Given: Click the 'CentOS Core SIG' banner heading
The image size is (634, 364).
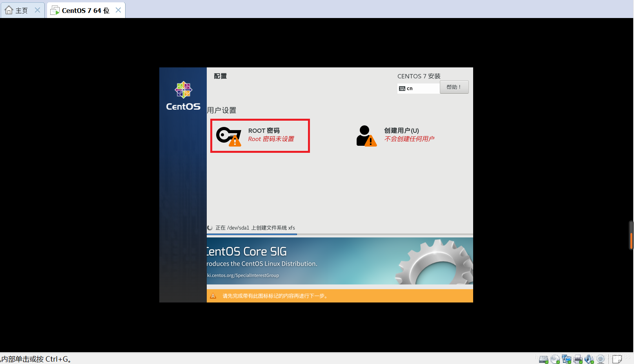Looking at the screenshot, I should pos(247,252).
